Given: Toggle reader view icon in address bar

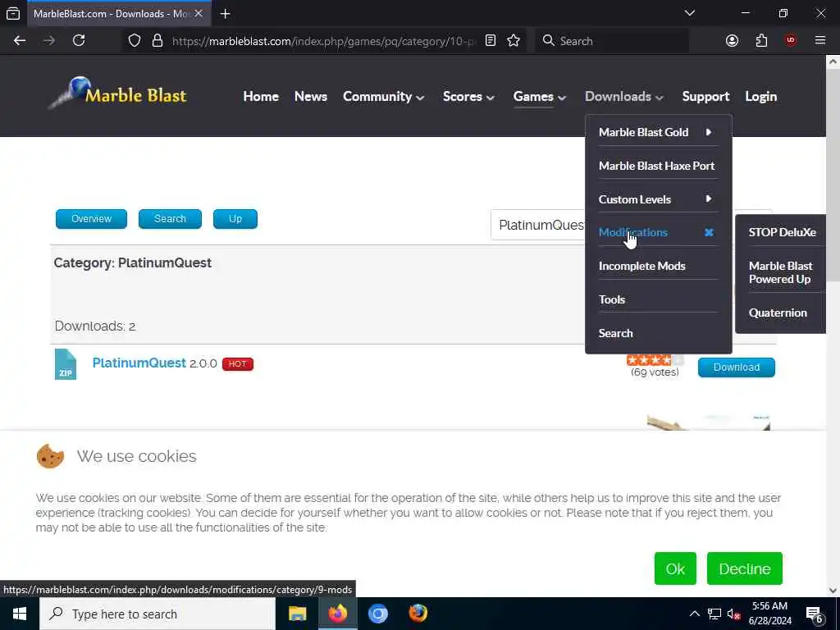Looking at the screenshot, I should 491,41.
